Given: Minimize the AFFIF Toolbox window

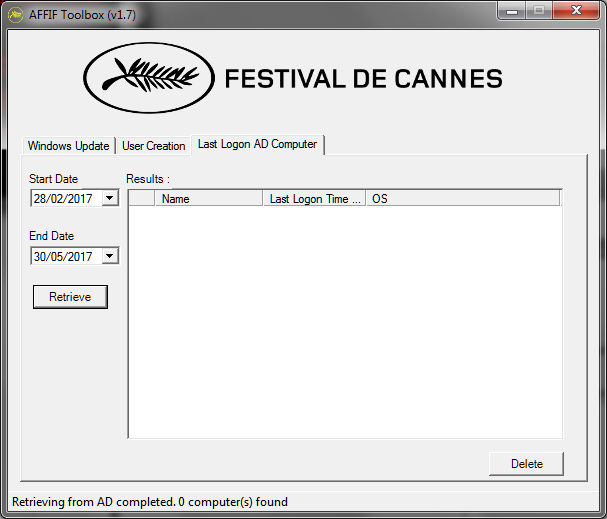Looking at the screenshot, I should tap(512, 11).
